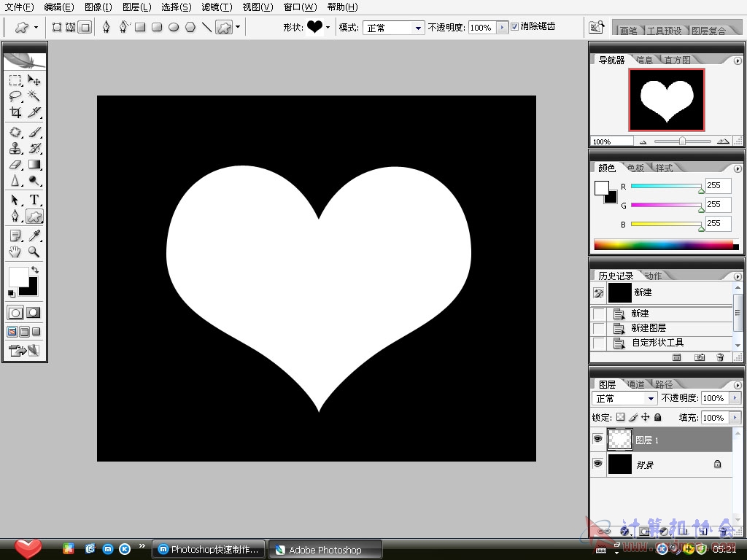Open layers panel 填充 arrow
The height and width of the screenshot is (560, 747).
pyautogui.click(x=735, y=418)
